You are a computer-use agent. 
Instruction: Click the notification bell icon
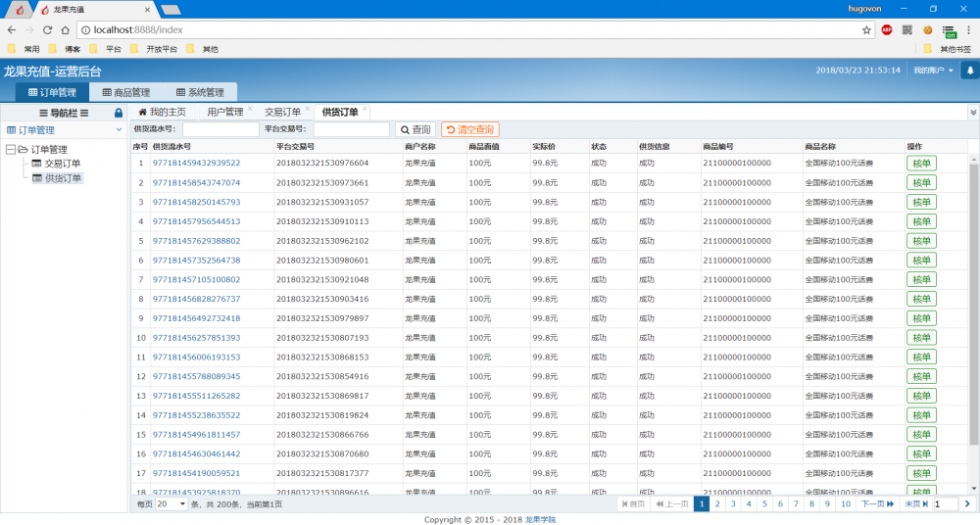click(x=969, y=71)
